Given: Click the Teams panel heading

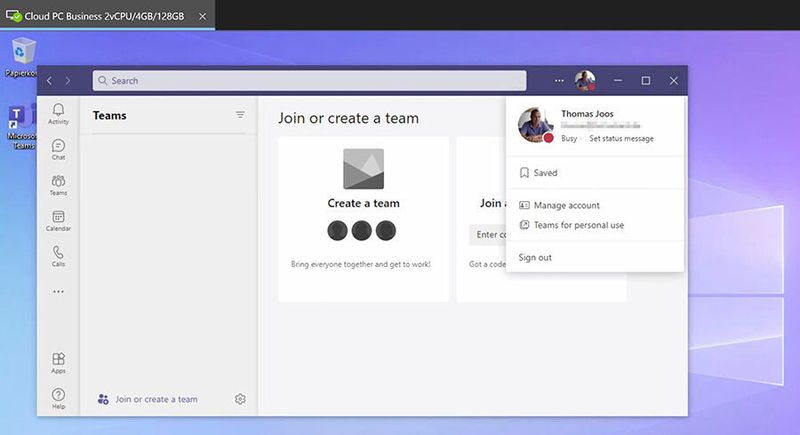Looking at the screenshot, I should pyautogui.click(x=110, y=116).
